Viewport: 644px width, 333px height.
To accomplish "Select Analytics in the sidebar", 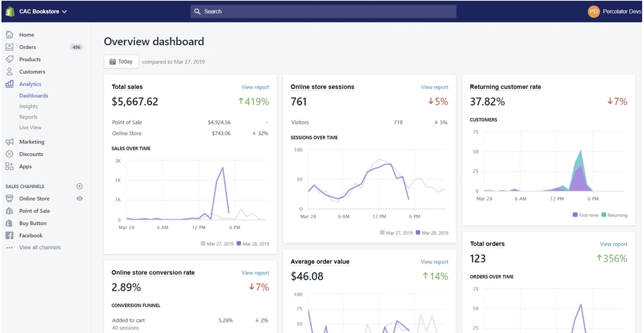I will (x=30, y=84).
